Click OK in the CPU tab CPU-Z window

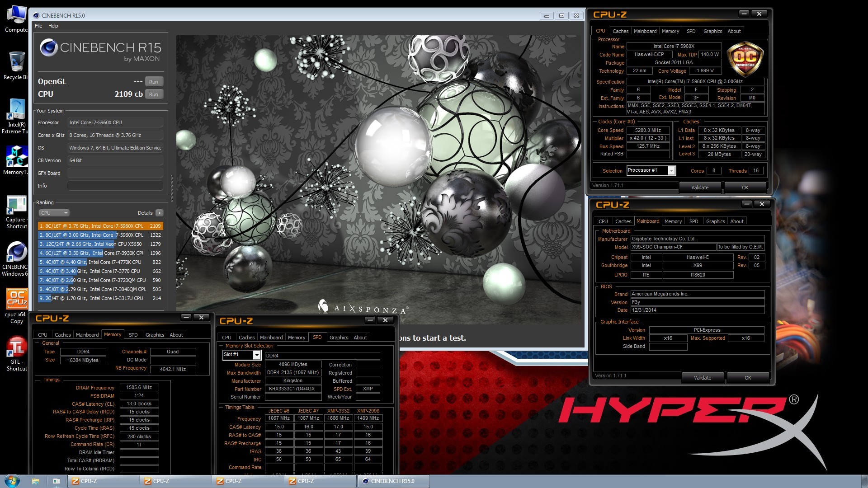pos(745,188)
